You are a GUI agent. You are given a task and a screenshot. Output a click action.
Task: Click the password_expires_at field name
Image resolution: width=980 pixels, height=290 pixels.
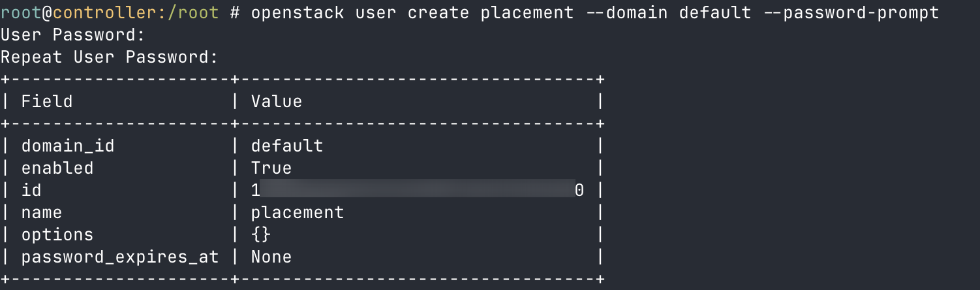(x=120, y=257)
